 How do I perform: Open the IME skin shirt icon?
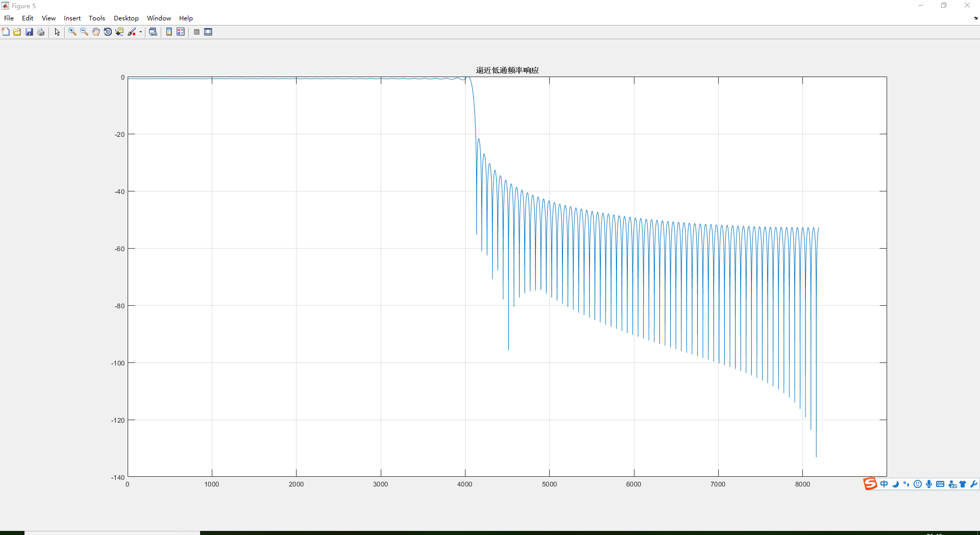coord(963,484)
